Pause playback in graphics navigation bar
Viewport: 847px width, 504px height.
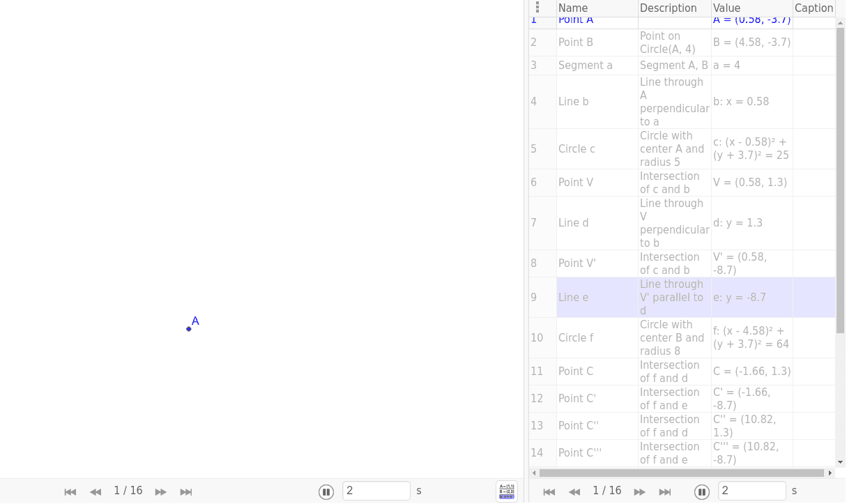pyautogui.click(x=326, y=492)
